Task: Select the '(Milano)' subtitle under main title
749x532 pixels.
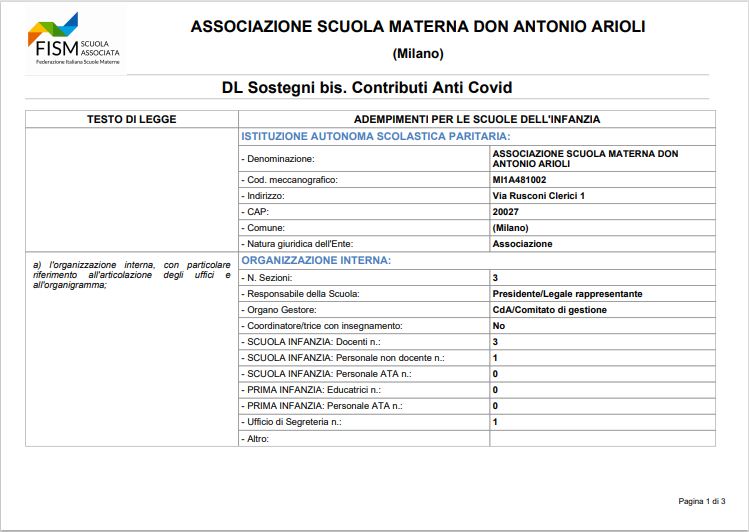Action: (x=418, y=53)
